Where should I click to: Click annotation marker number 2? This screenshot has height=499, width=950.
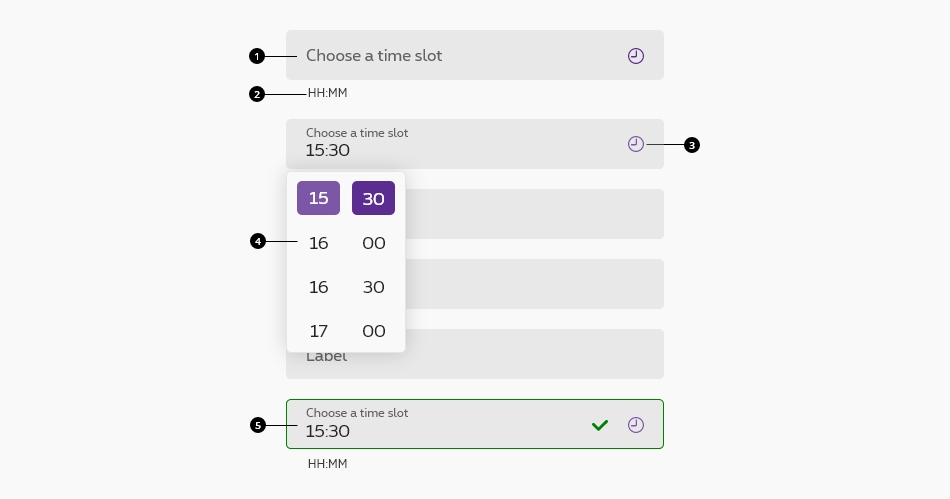tap(257, 94)
